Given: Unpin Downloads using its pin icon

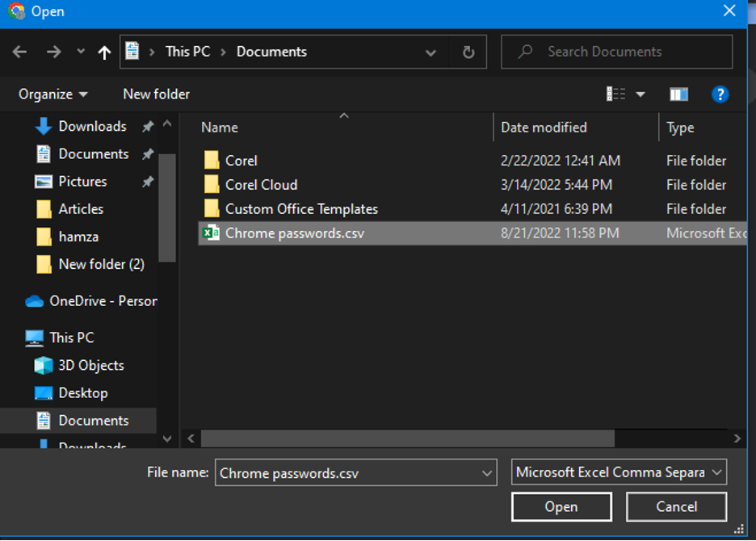Looking at the screenshot, I should click(148, 126).
